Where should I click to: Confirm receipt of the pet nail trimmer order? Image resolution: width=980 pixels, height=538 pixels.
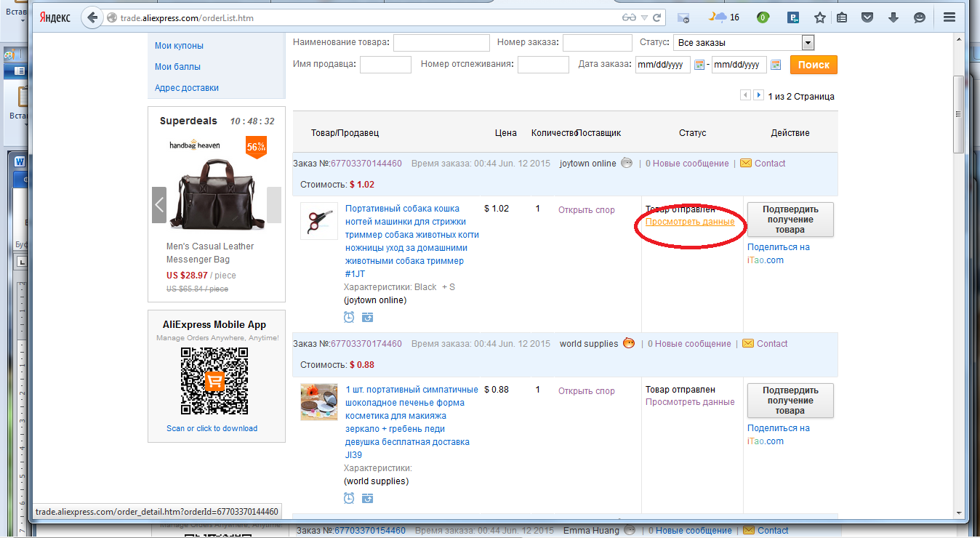point(790,220)
